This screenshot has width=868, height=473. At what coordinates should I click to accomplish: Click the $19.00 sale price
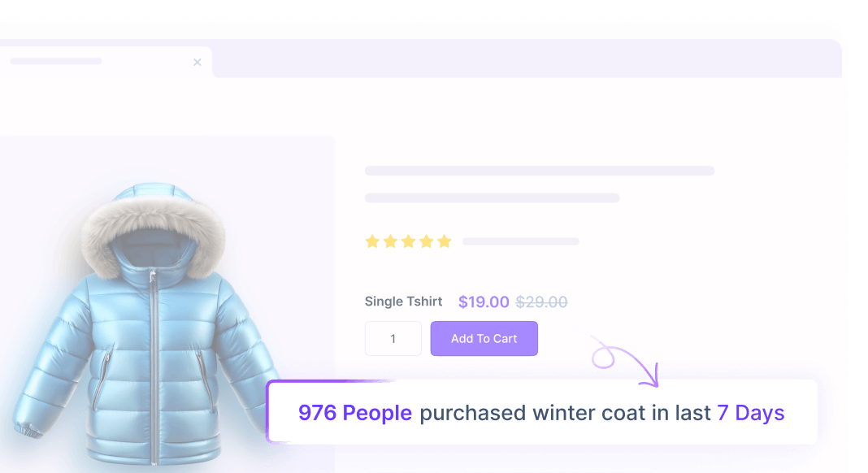pyautogui.click(x=484, y=302)
